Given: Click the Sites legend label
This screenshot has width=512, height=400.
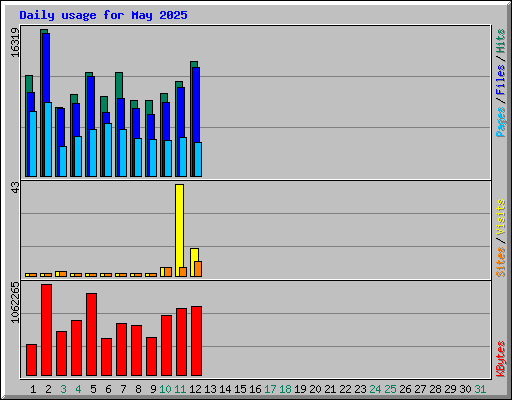Looking at the screenshot, I should 500,262.
